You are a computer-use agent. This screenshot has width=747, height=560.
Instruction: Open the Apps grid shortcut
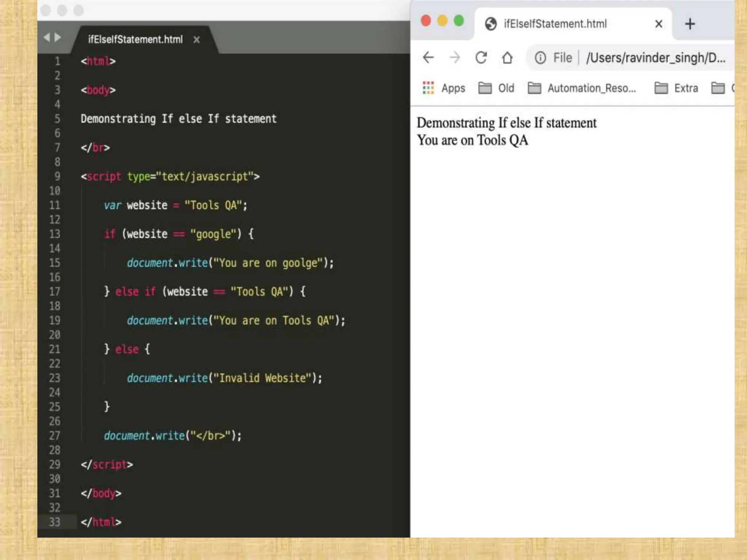444,88
